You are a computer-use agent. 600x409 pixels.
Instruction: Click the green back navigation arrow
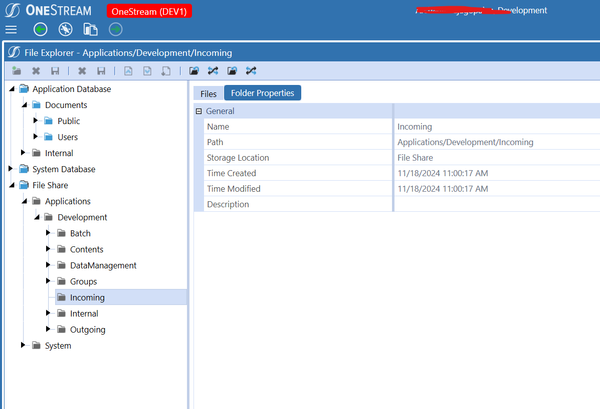tap(40, 30)
